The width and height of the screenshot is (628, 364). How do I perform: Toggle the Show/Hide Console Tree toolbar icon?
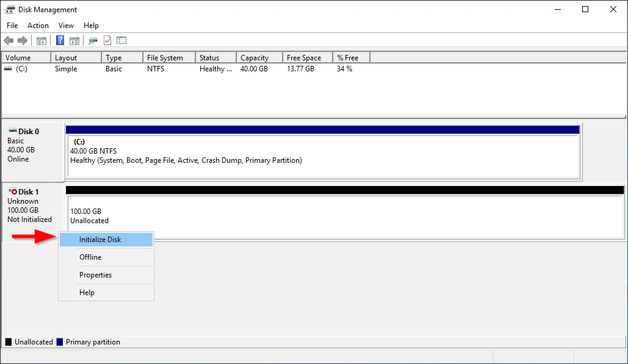tap(41, 40)
